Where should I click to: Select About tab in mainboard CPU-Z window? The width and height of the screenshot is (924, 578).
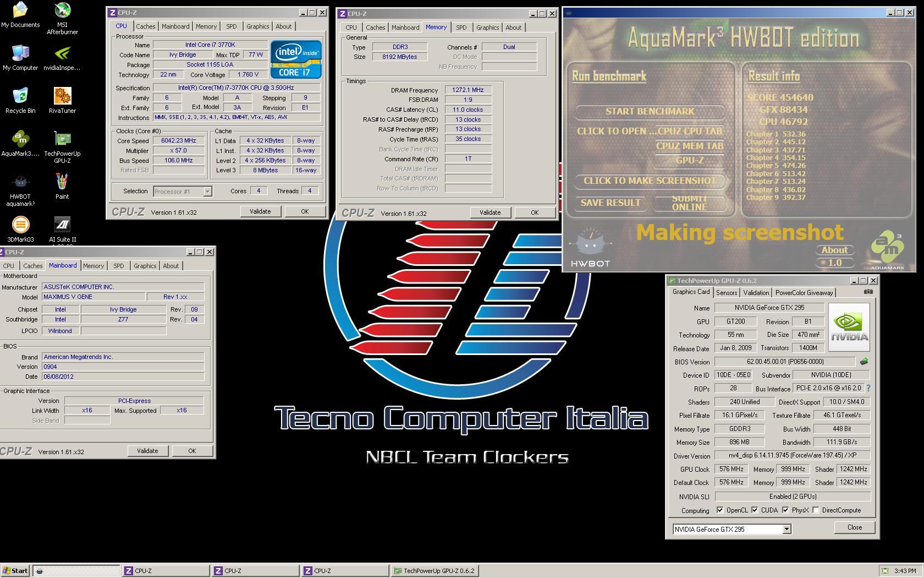170,266
